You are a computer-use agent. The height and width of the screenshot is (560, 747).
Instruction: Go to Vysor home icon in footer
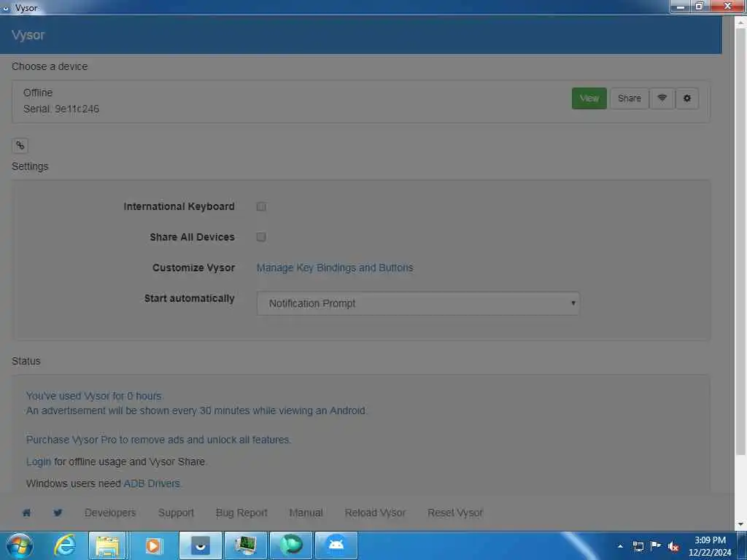[27, 513]
